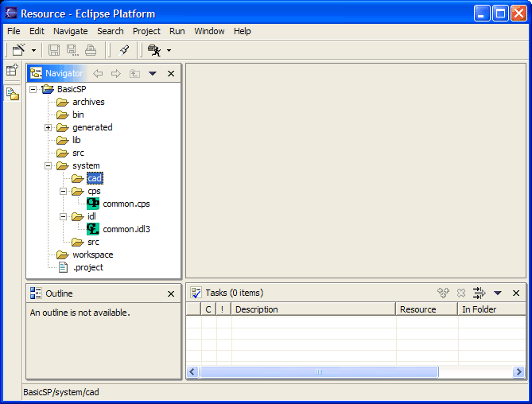Sort tasks by Description column header

click(x=312, y=309)
